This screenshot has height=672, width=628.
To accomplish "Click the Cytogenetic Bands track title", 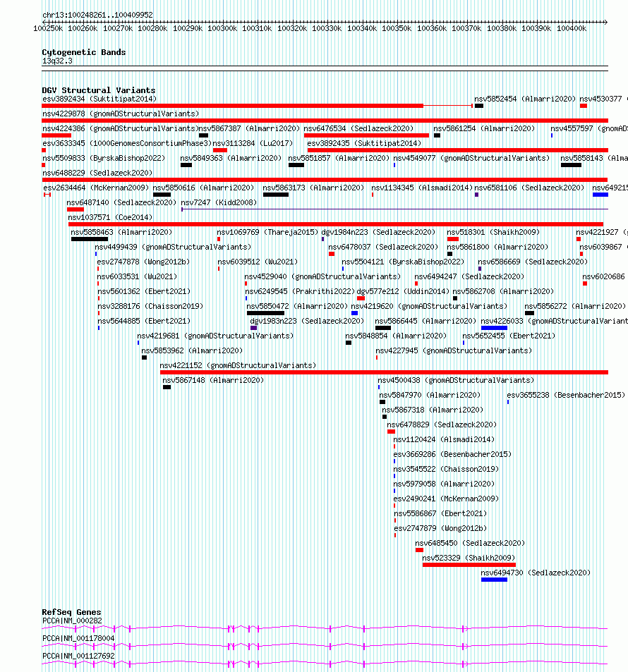I will [x=84, y=52].
